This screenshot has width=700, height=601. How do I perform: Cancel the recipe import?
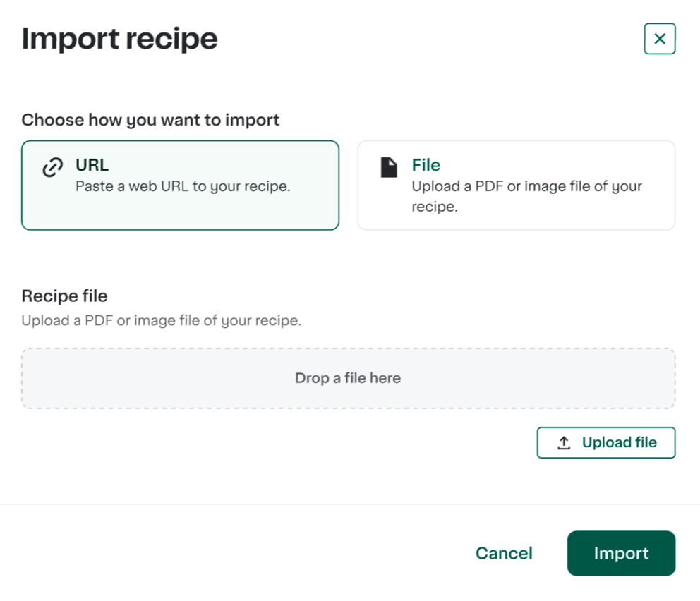[504, 553]
